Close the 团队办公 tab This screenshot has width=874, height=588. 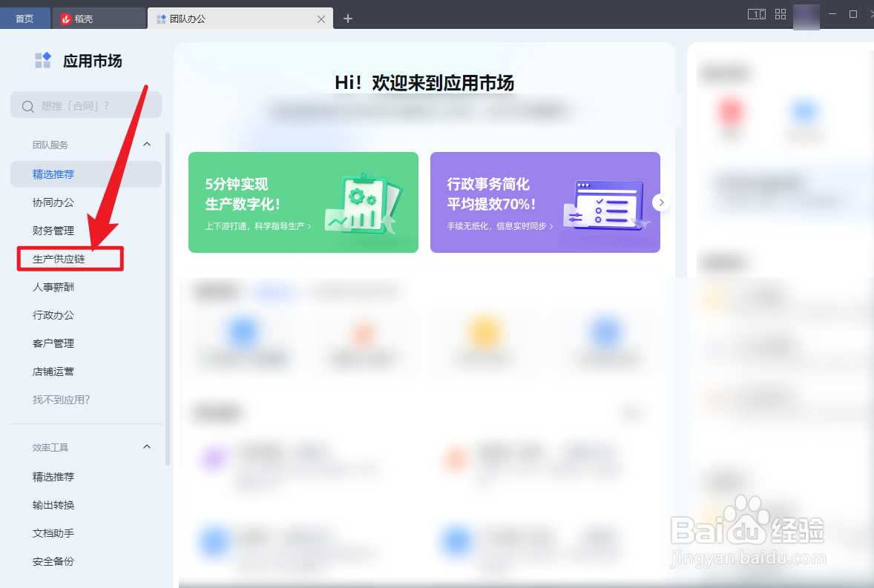pos(321,20)
